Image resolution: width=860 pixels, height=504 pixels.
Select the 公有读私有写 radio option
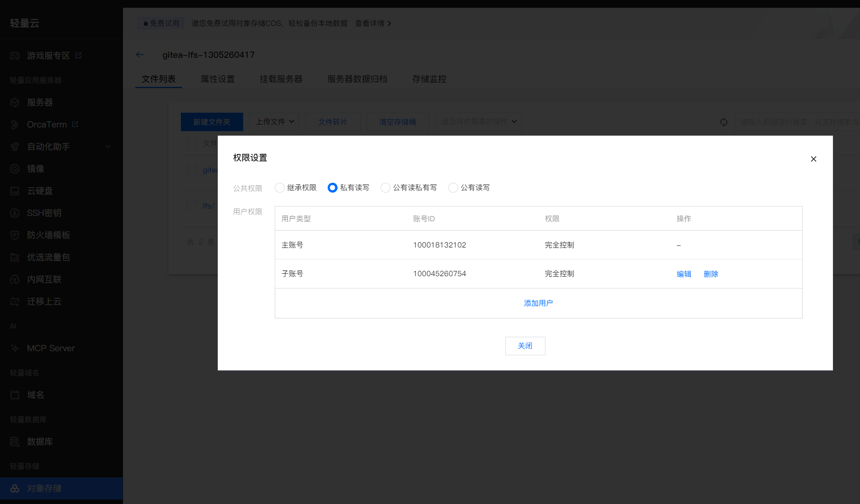tap(386, 188)
